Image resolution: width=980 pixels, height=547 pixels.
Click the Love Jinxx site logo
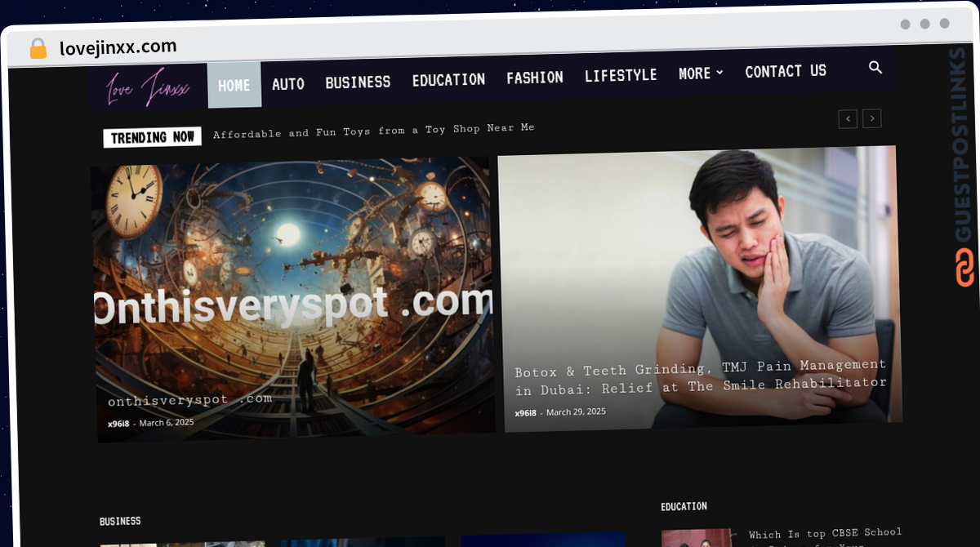(x=149, y=88)
